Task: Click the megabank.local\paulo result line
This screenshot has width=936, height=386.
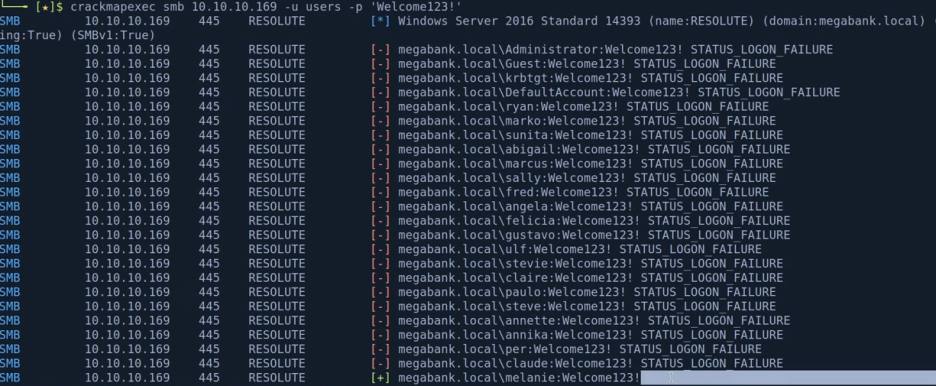Action: pyautogui.click(x=587, y=292)
